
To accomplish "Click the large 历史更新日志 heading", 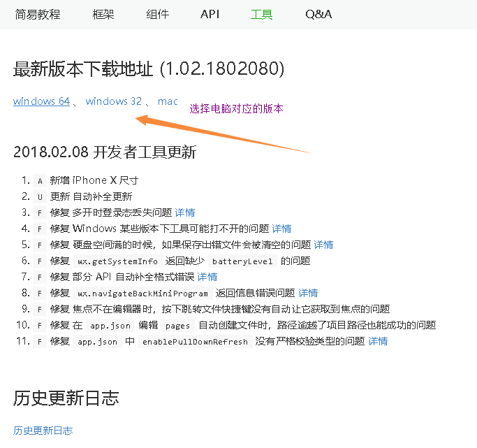I will (66, 398).
